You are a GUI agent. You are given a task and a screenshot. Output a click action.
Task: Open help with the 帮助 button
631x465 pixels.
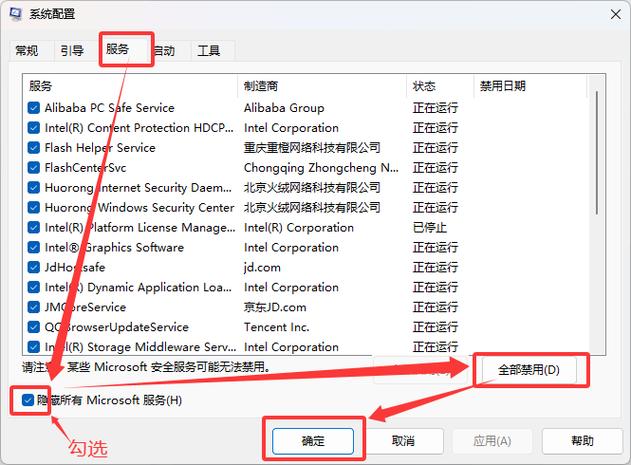click(x=582, y=441)
